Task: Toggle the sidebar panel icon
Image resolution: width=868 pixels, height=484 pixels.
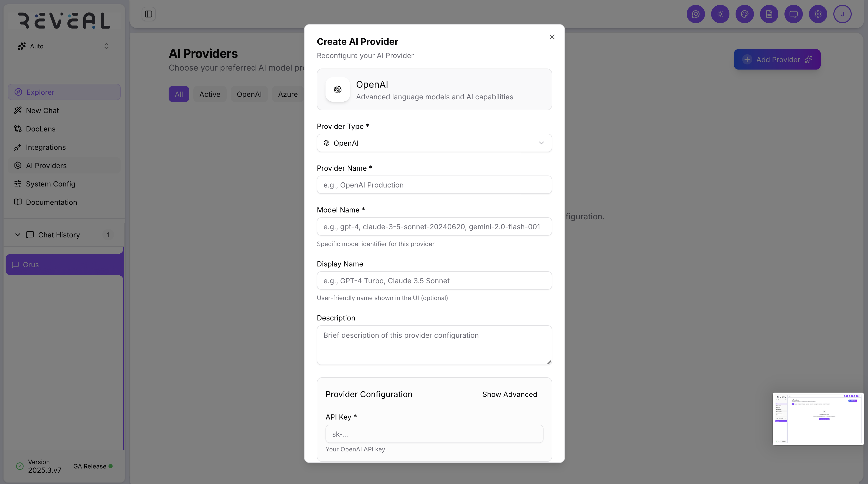Action: (x=148, y=14)
